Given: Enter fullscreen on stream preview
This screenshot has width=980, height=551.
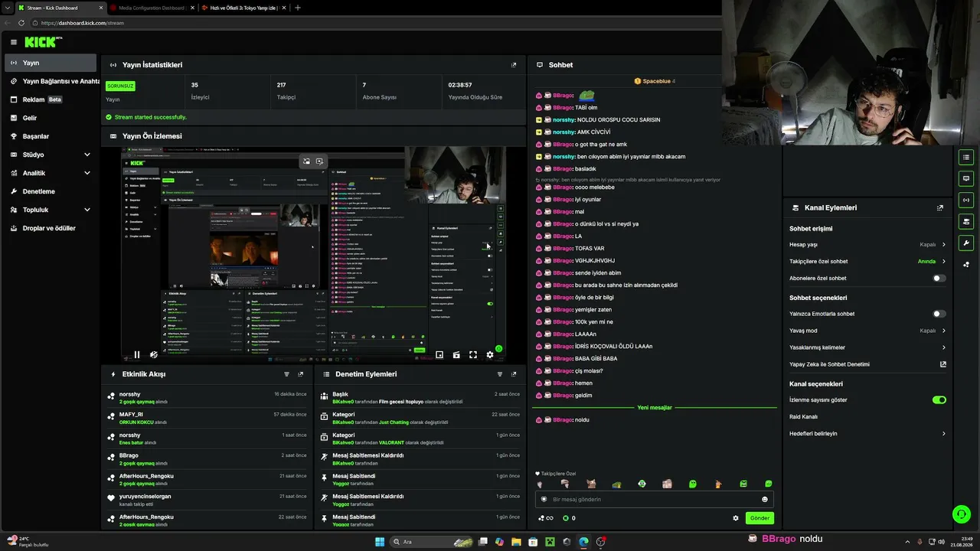Looking at the screenshot, I should pyautogui.click(x=473, y=354).
